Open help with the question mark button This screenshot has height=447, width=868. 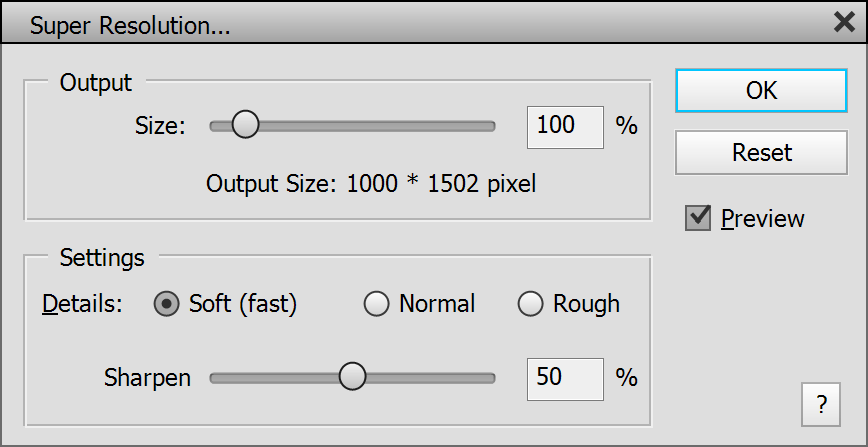(x=821, y=404)
